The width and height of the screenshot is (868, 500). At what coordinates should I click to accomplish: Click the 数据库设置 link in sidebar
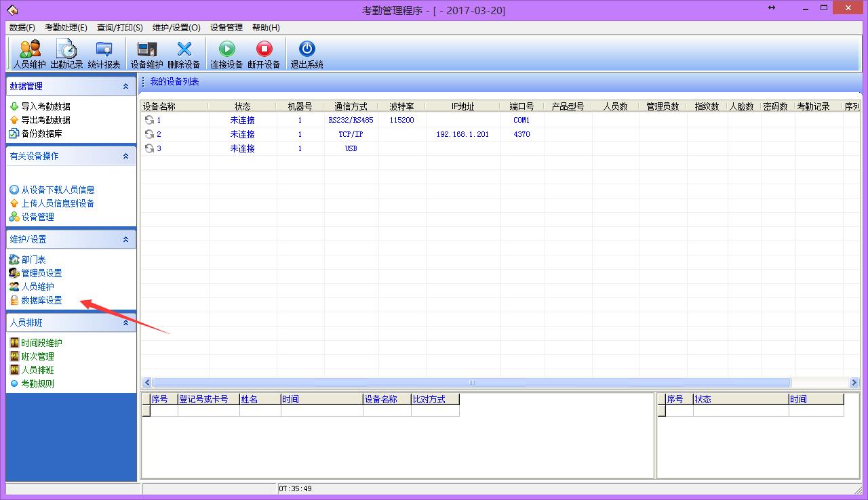(x=41, y=300)
